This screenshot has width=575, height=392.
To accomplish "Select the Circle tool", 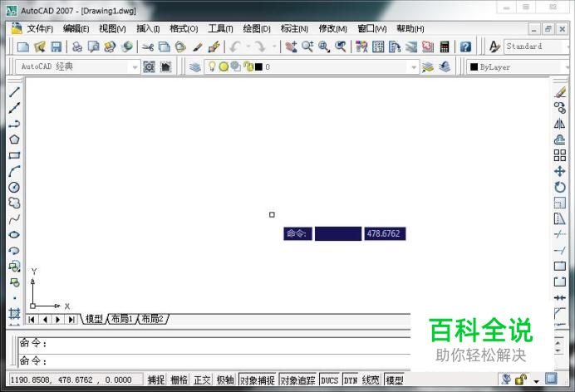I will click(14, 187).
